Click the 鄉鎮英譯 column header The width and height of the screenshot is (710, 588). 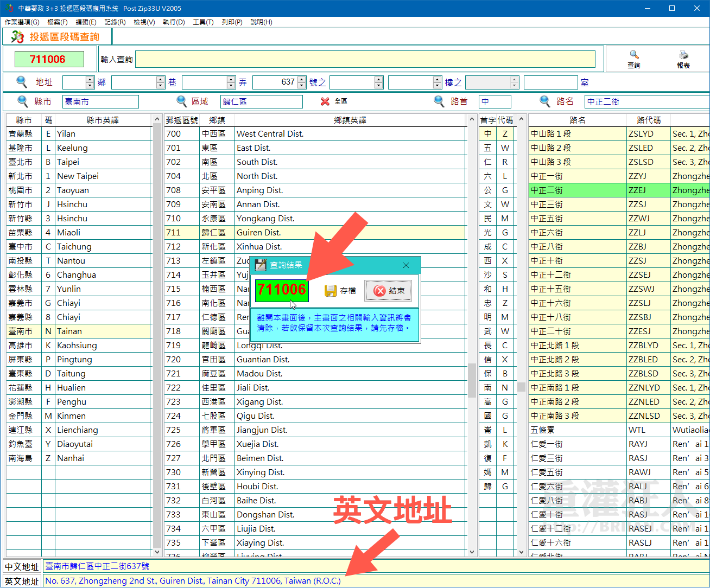(x=350, y=120)
